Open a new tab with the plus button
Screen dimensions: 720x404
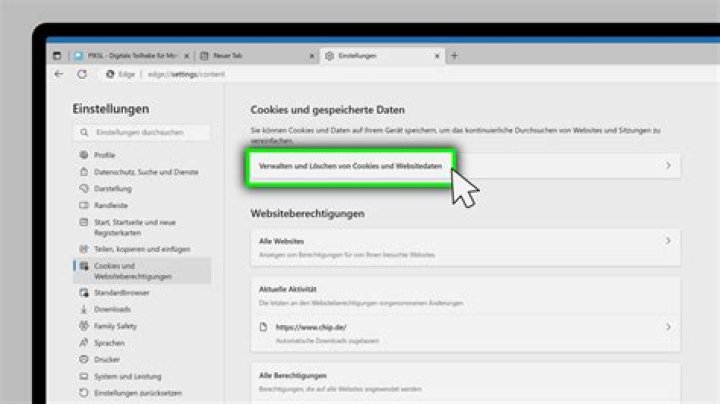pos(455,56)
